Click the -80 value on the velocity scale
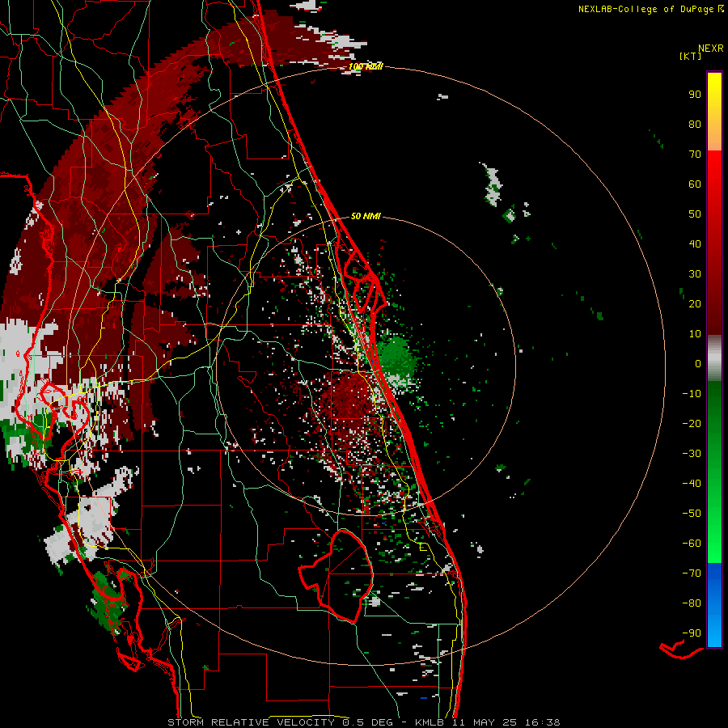Viewport: 728px width, 728px height. pos(692,603)
